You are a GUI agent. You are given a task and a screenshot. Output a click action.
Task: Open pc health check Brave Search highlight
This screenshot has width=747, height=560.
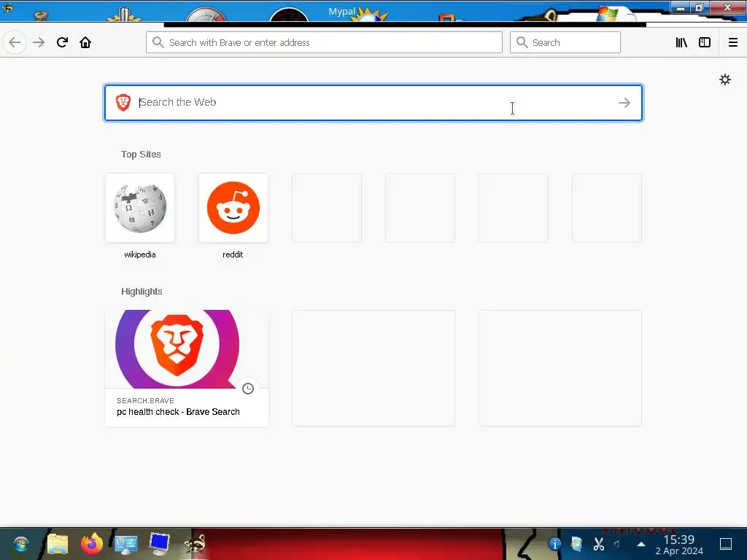click(187, 368)
